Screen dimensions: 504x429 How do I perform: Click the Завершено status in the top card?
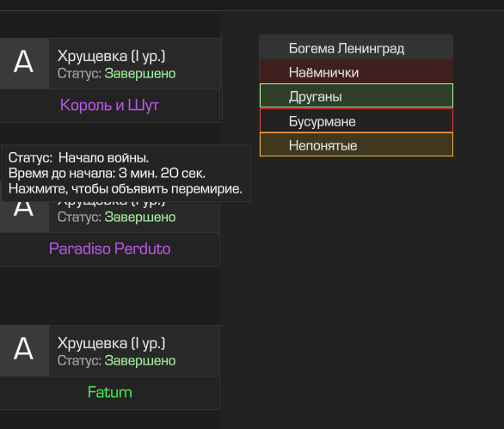[x=140, y=74]
